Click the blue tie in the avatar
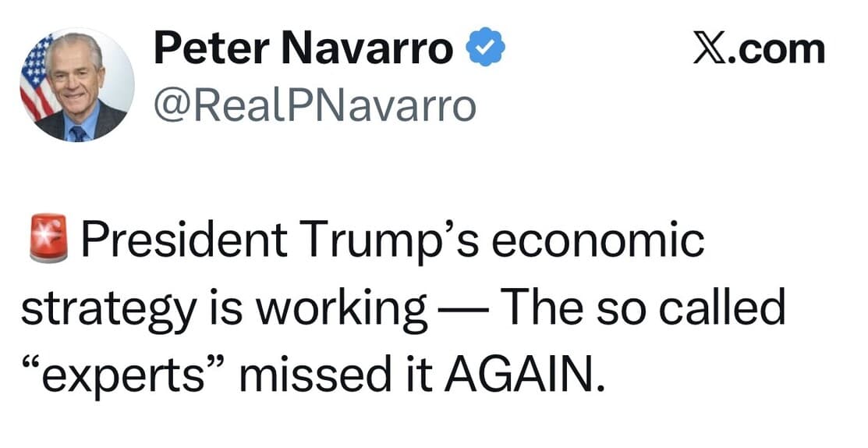Image resolution: width=868 pixels, height=448 pixels. point(78,133)
